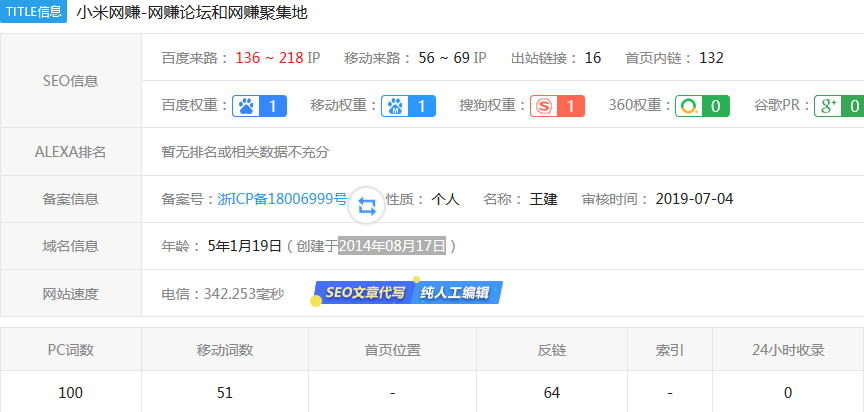Click the 纯人工编辑 banner part
This screenshot has height=412, width=864.
tap(457, 292)
